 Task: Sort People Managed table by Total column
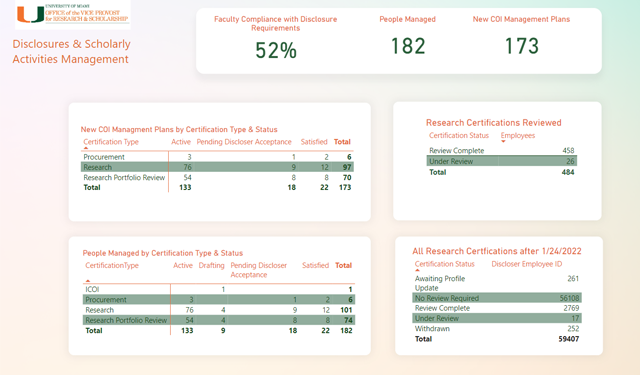[x=343, y=265]
